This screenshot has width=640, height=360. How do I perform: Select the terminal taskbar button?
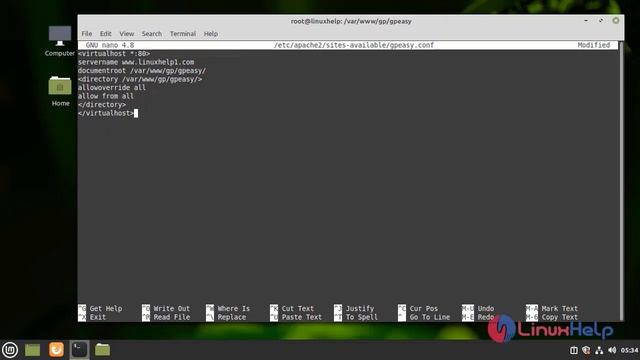79,350
